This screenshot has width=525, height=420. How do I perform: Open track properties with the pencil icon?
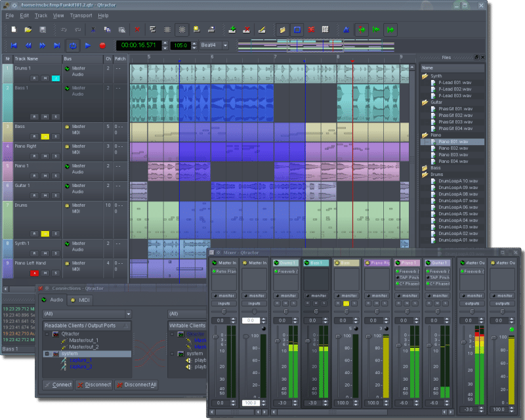262,30
